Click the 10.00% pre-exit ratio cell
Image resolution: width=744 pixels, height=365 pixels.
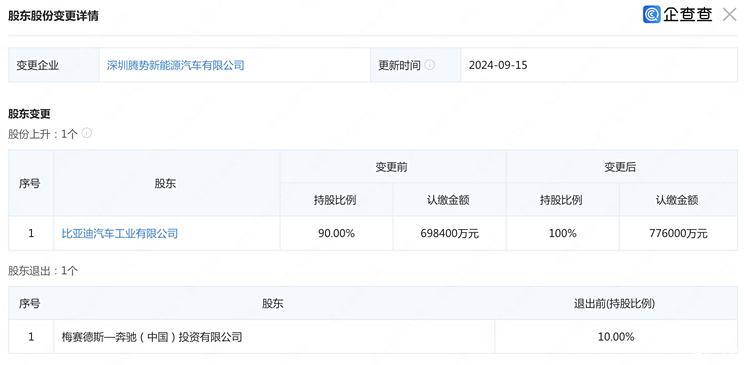(x=616, y=337)
